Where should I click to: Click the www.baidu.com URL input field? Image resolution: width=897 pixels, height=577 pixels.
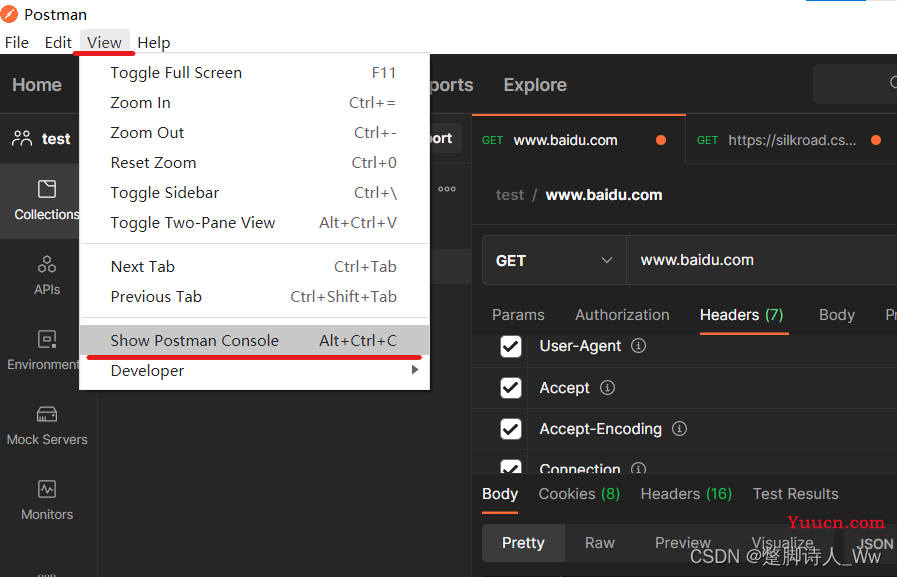pyautogui.click(x=762, y=260)
